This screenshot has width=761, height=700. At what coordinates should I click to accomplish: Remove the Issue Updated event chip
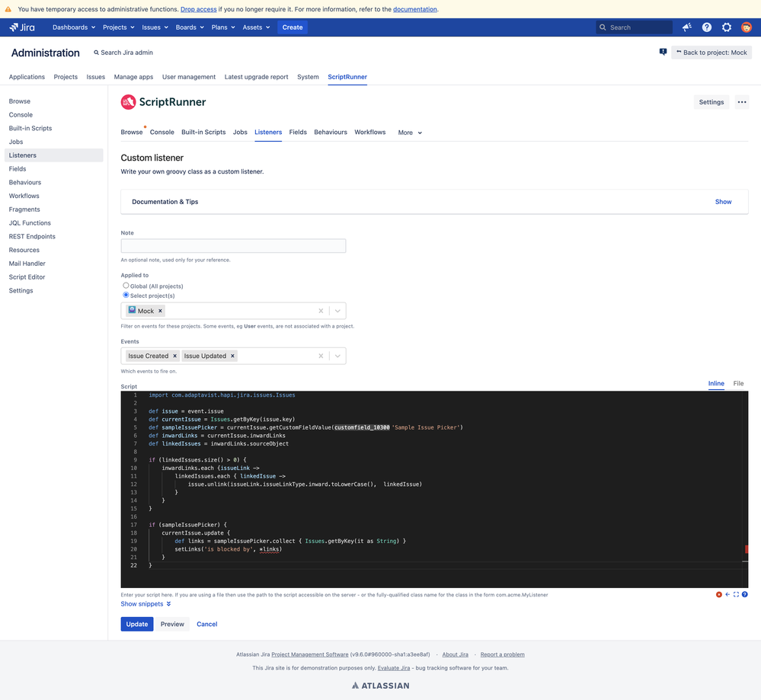tap(232, 356)
